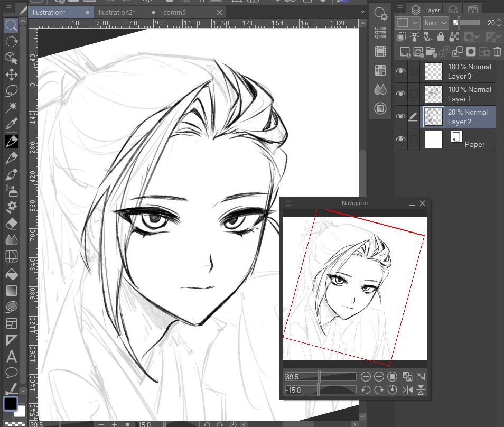Select the Rotate view tool

click(11, 42)
